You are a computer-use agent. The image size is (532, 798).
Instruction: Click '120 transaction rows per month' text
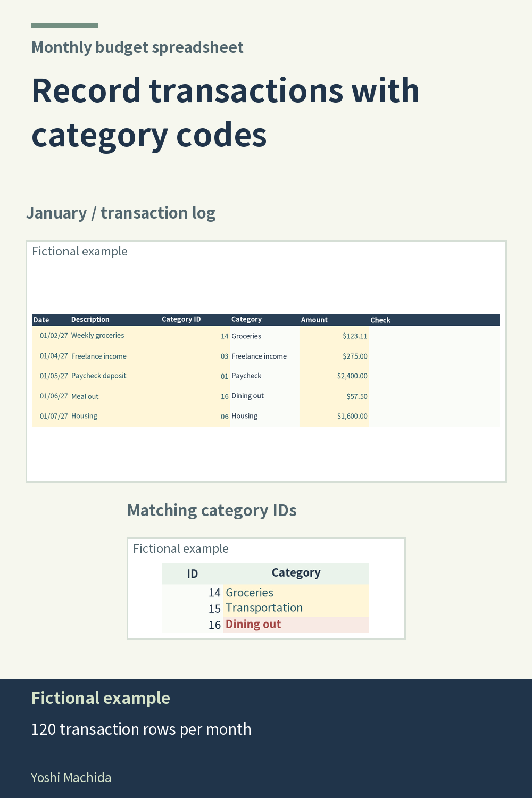tap(141, 729)
